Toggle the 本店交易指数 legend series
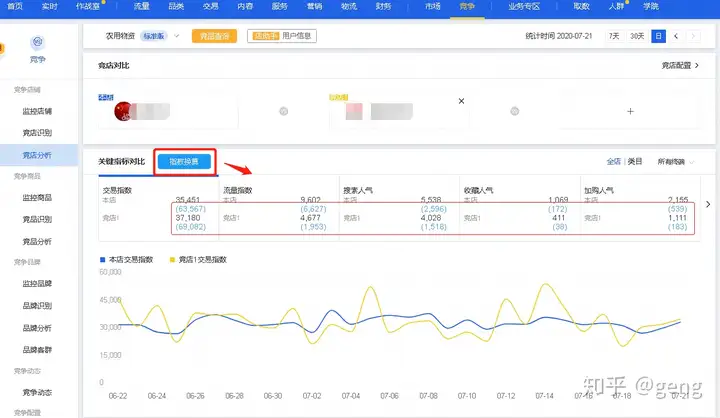The width and height of the screenshot is (720, 418). (x=126, y=260)
